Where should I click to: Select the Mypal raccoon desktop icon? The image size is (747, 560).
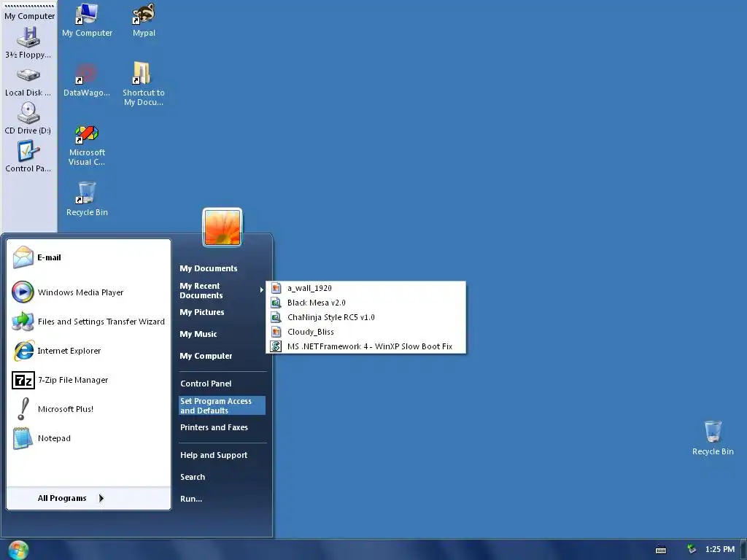(x=144, y=15)
